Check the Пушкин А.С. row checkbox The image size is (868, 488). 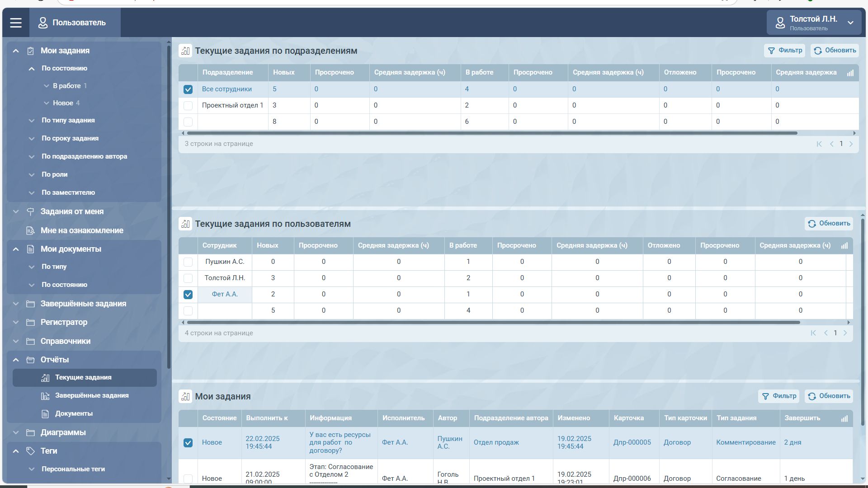point(188,262)
